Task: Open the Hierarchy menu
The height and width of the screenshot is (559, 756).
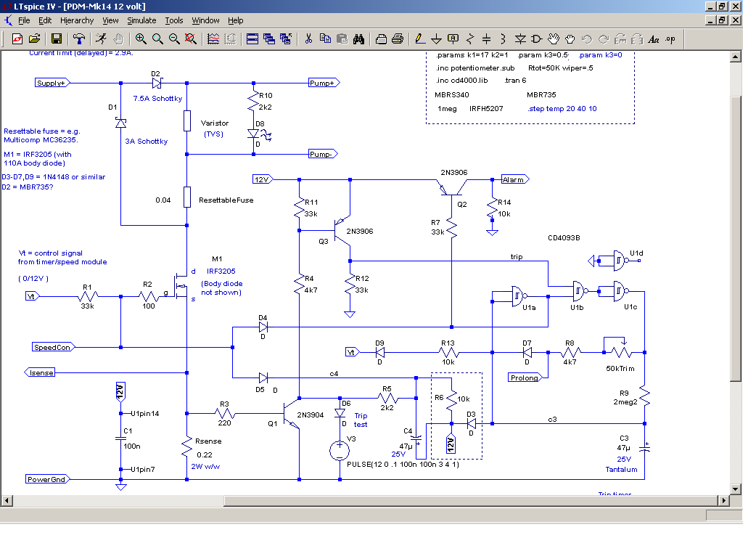Action: pyautogui.click(x=77, y=20)
